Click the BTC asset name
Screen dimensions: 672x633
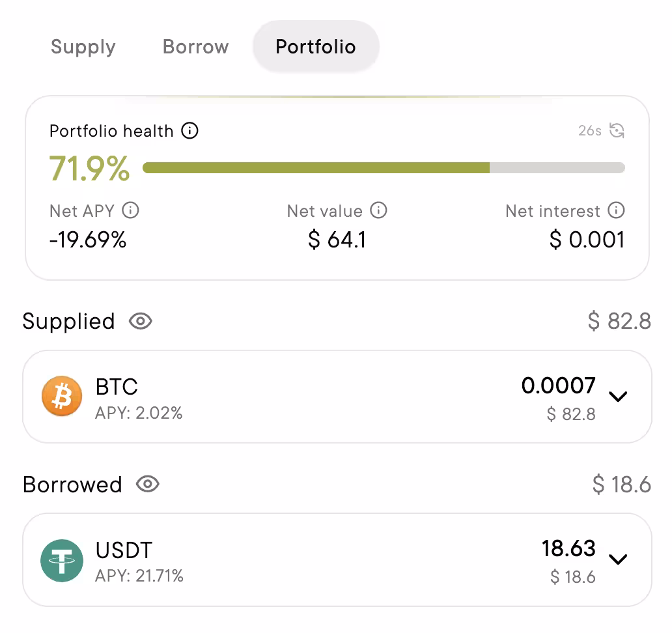pyautogui.click(x=117, y=387)
